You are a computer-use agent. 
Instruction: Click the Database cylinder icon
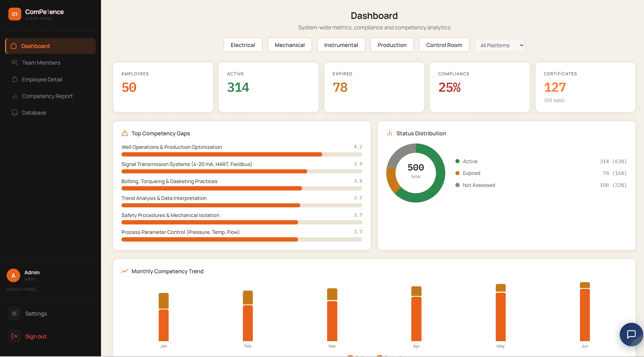click(x=15, y=113)
